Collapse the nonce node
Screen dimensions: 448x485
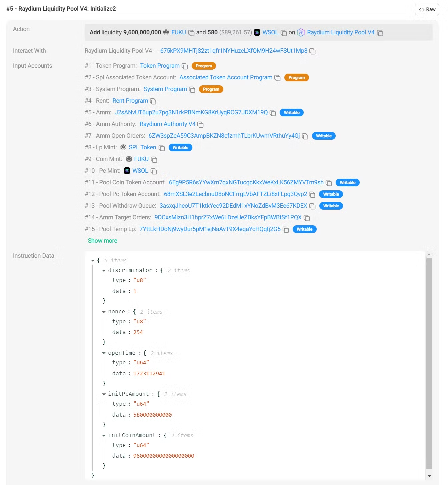104,312
